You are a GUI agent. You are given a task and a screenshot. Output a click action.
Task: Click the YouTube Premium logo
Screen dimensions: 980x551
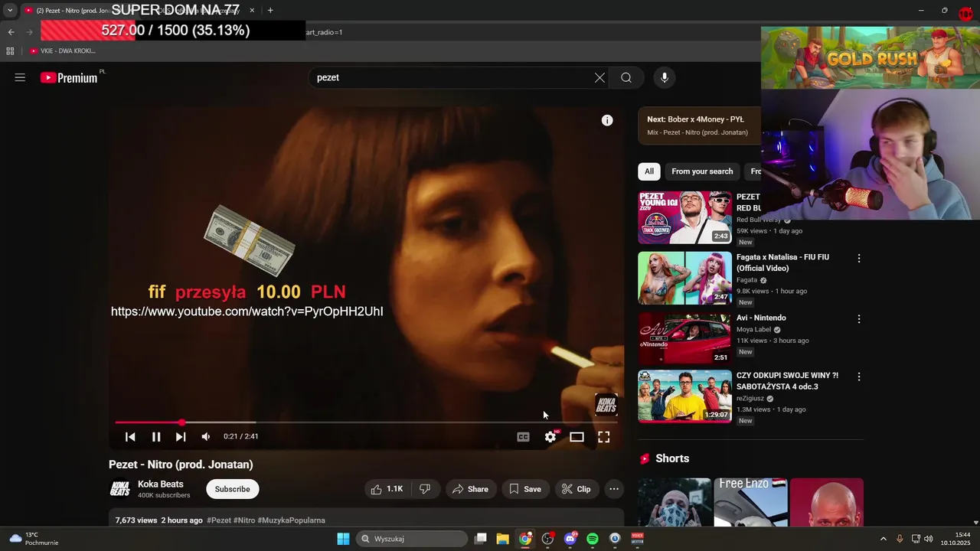tap(69, 77)
